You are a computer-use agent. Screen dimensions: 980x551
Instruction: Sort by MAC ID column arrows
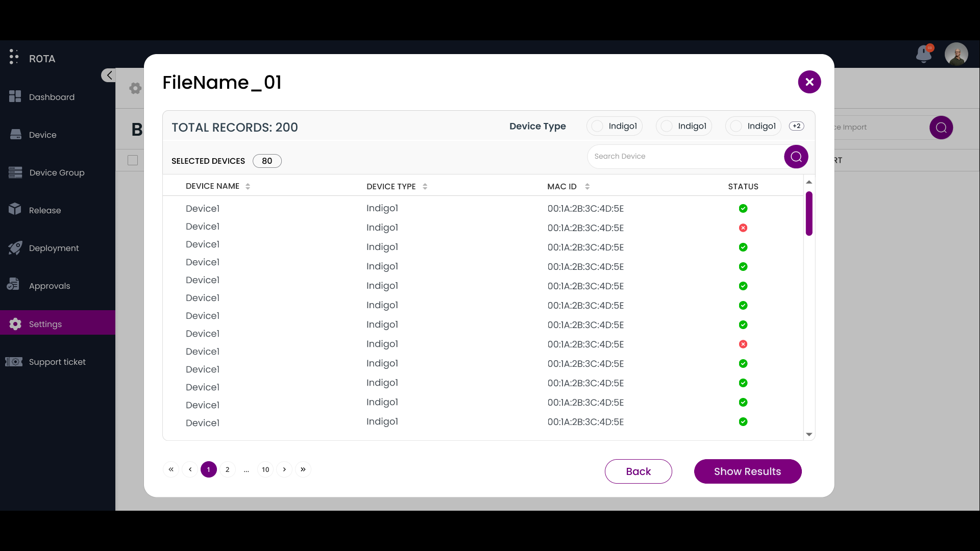click(587, 186)
